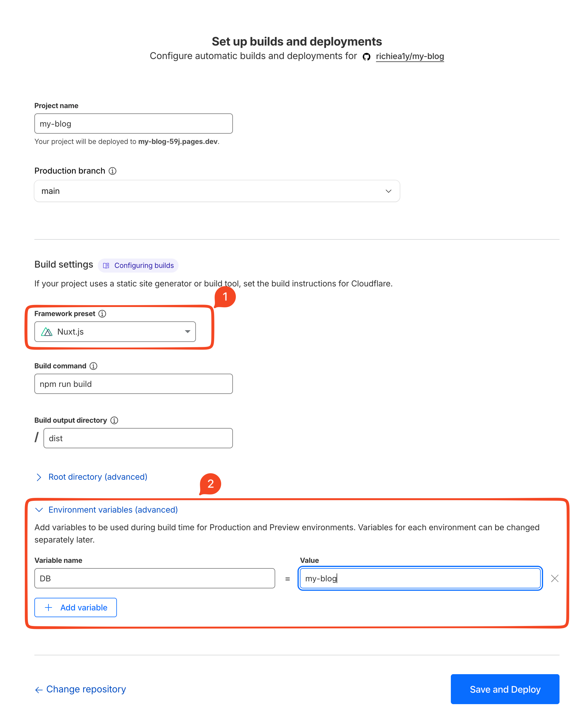This screenshot has width=588, height=715.
Task: Open the richiea1y/my-blog repository link
Action: pos(410,56)
